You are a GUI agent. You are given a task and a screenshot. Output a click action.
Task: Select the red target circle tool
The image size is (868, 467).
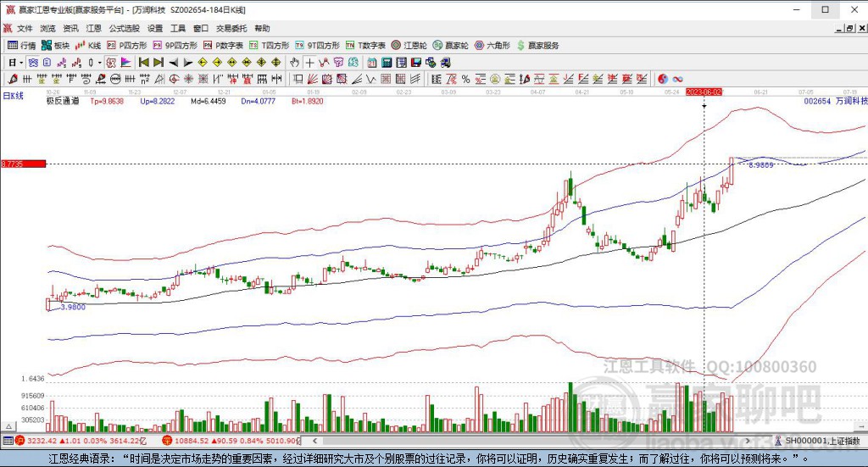point(174,79)
